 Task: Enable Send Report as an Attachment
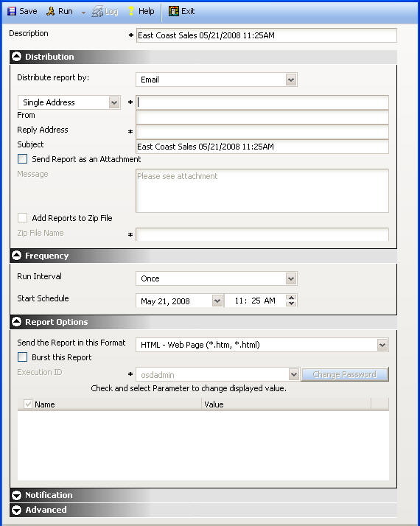click(x=23, y=159)
